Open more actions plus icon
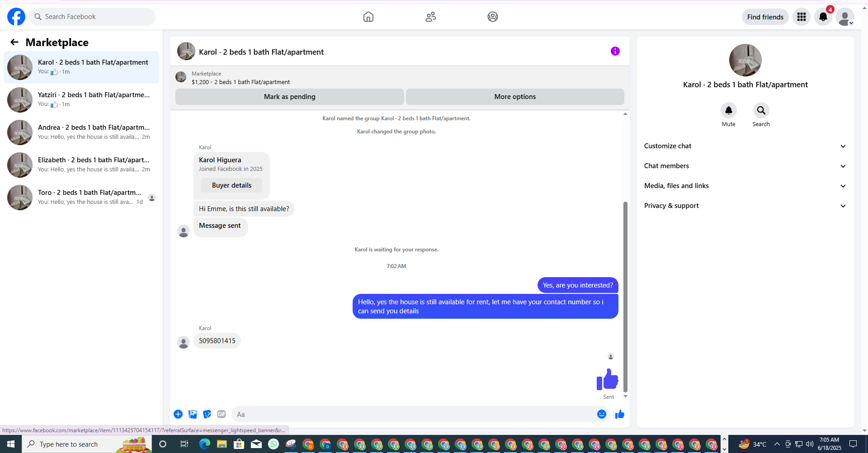Image resolution: width=868 pixels, height=453 pixels. [x=178, y=414]
